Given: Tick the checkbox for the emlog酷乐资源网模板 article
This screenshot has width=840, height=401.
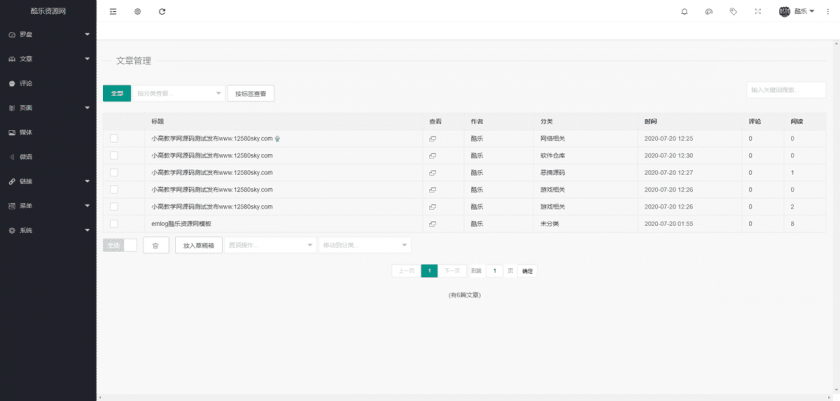Looking at the screenshot, I should [114, 223].
